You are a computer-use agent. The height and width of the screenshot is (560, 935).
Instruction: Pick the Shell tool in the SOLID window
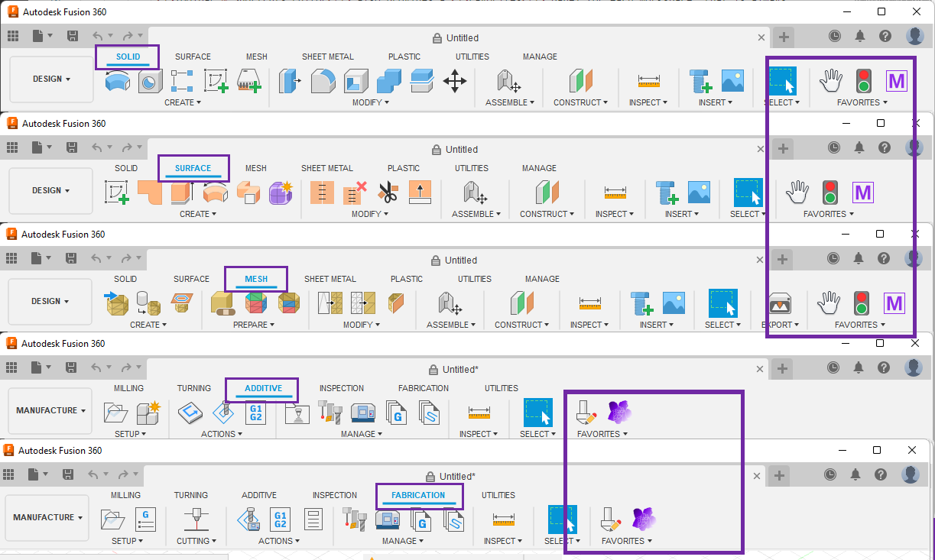pos(355,80)
